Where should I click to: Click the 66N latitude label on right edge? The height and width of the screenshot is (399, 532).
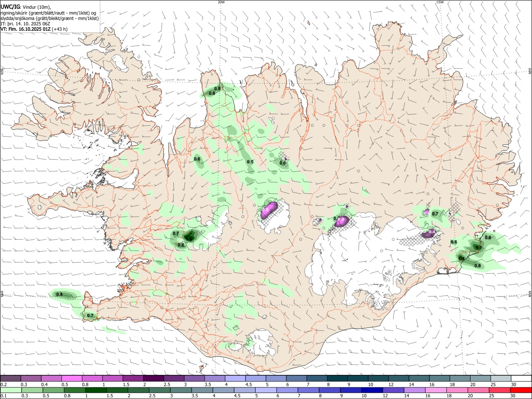coord(530,71)
